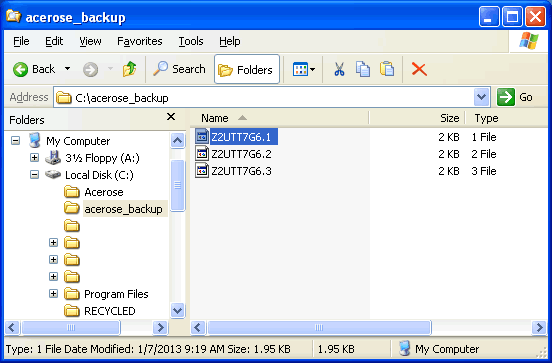Open the Help menu

pos(230,41)
